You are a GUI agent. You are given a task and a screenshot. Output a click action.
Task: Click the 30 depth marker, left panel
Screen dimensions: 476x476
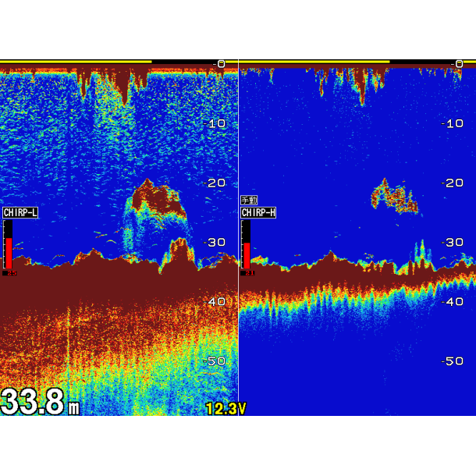[x=215, y=242]
